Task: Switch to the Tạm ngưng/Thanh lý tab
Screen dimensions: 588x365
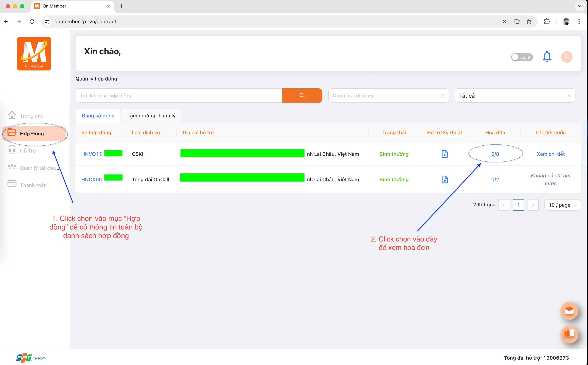Action: click(x=151, y=116)
